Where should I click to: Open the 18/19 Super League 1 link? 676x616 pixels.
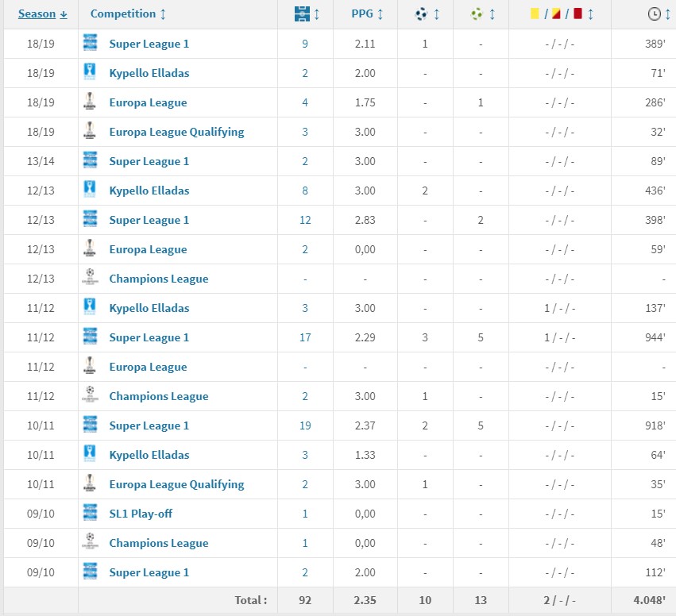(x=149, y=44)
